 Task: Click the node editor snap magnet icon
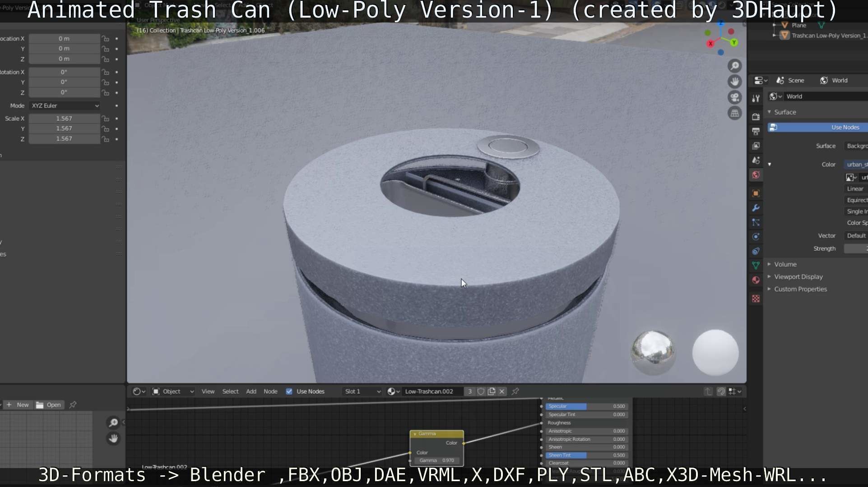[721, 391]
